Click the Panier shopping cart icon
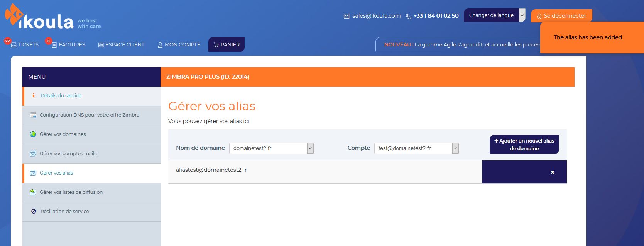Viewport: 644px width, 246px height. [x=216, y=45]
